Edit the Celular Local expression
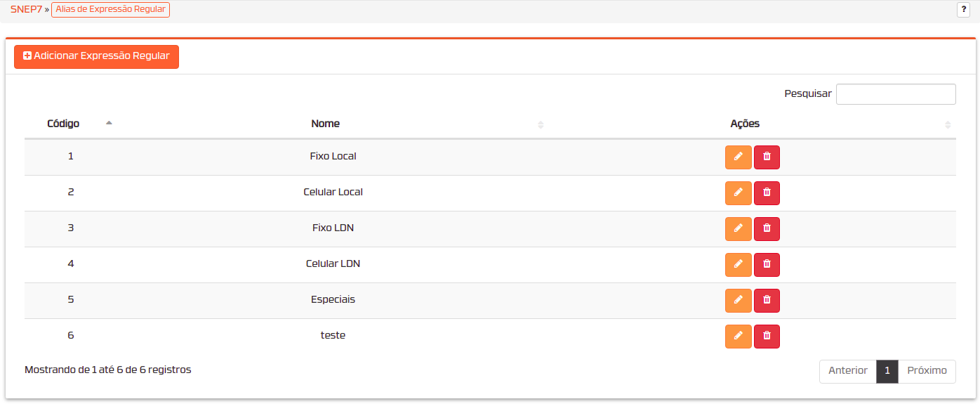Image resolution: width=980 pixels, height=404 pixels. click(x=738, y=193)
